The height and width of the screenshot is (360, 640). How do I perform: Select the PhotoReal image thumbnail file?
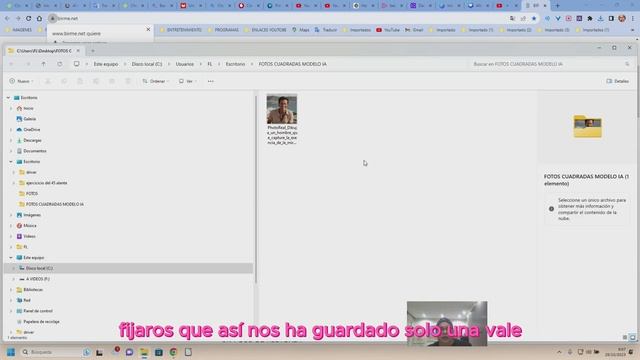(x=282, y=119)
